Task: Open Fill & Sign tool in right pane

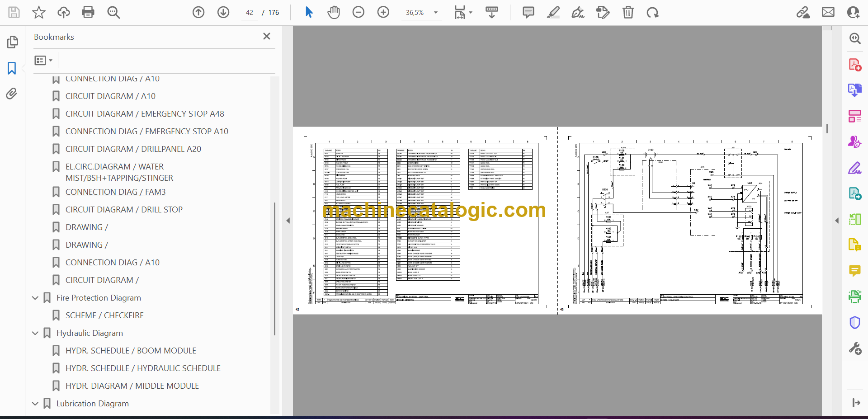Action: (x=855, y=168)
